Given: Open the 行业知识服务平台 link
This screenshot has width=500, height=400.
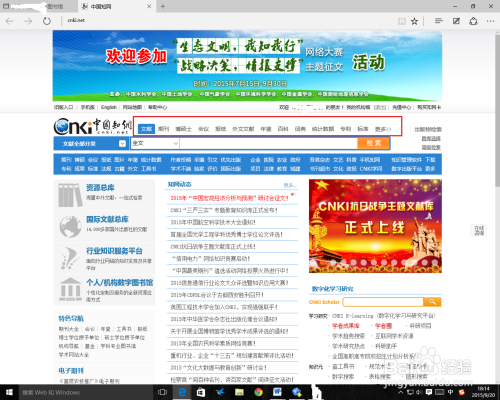Looking at the screenshot, I should (114, 251).
